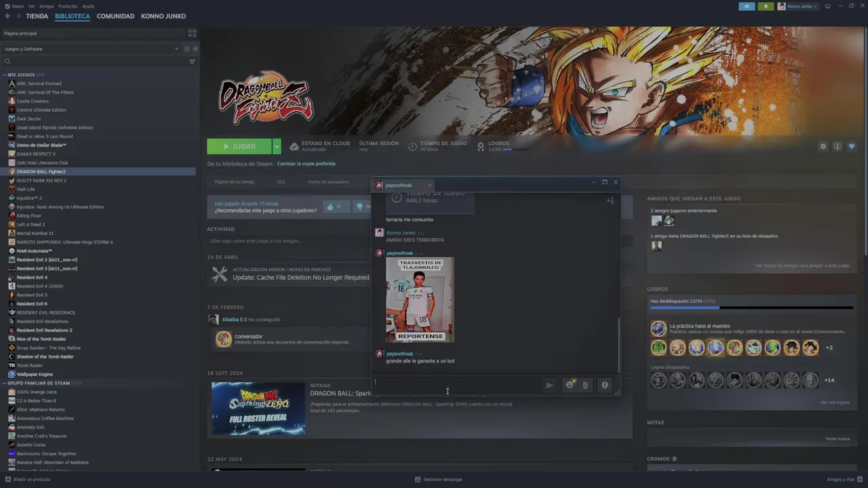Image resolution: width=868 pixels, height=488 pixels.
Task: Open the Juegos y Software filter dropdown
Action: click(x=91, y=49)
